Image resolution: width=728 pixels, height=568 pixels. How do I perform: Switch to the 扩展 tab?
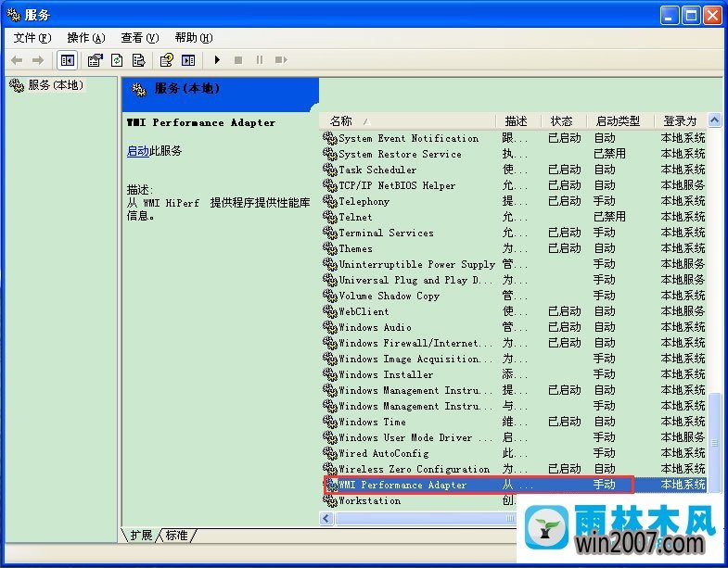coord(141,536)
